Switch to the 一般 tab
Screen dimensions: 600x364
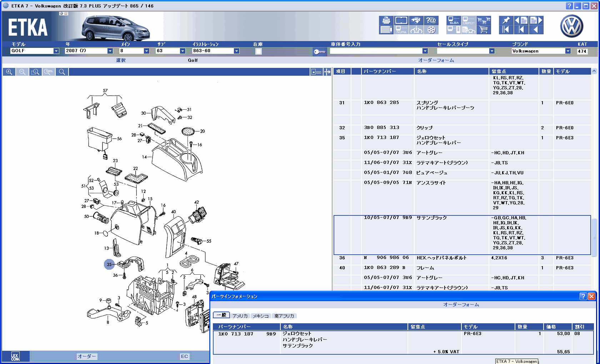click(221, 315)
